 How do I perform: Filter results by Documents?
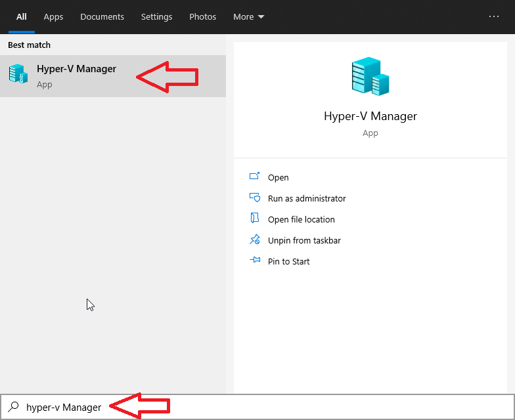tap(102, 16)
